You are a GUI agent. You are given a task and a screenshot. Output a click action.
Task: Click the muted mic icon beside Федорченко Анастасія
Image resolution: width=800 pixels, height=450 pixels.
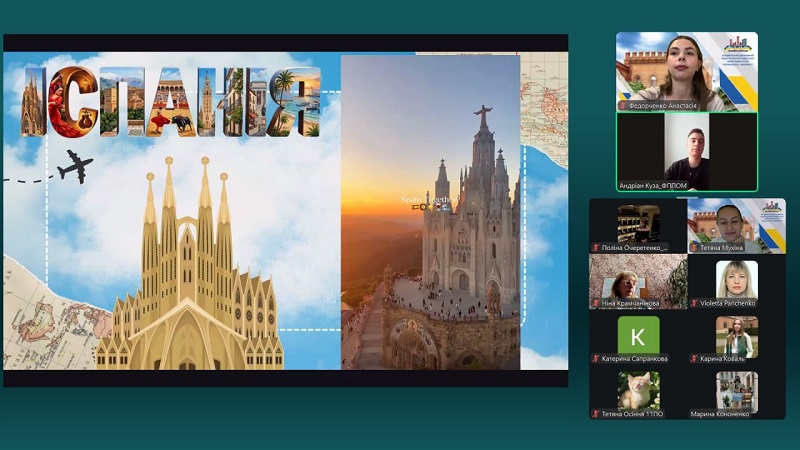pyautogui.click(x=624, y=105)
